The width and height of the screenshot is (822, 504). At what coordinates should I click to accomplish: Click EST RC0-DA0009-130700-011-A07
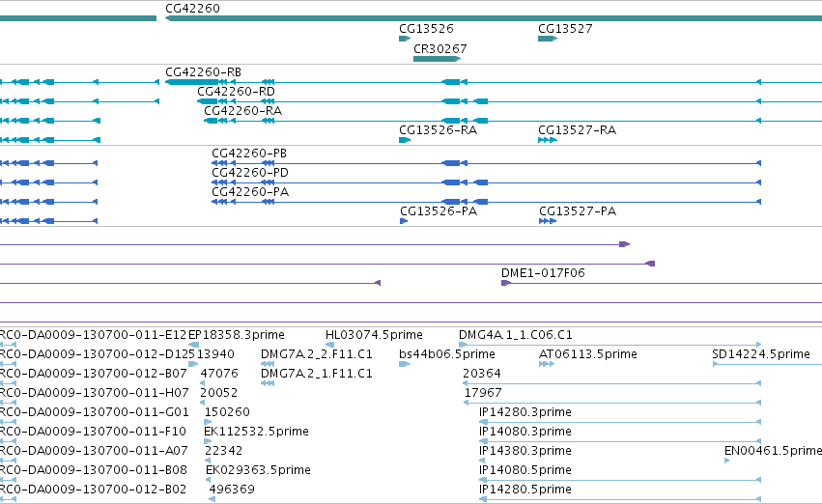click(94, 451)
